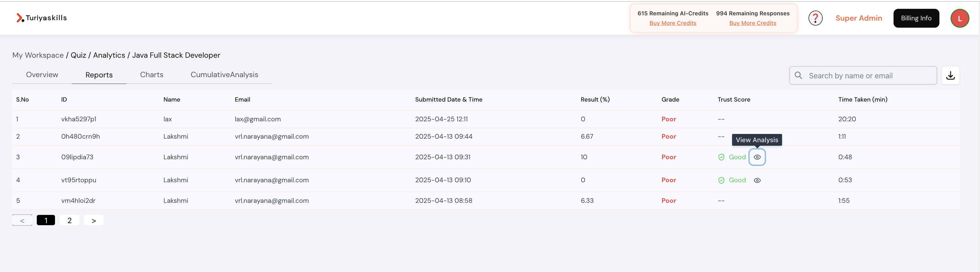View Analysis for submission vt95rtoppu
Image resolution: width=980 pixels, height=272 pixels.
click(x=757, y=180)
